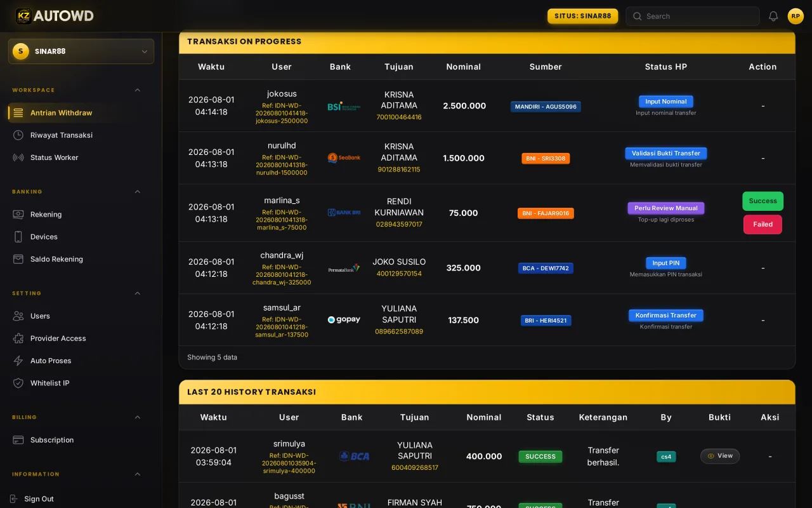812x508 pixels.
Task: Click the Rekening card icon
Action: (x=18, y=215)
